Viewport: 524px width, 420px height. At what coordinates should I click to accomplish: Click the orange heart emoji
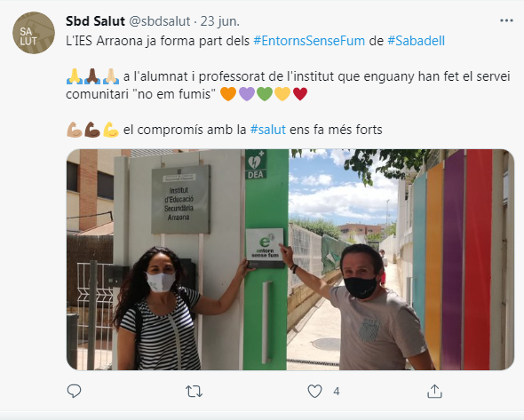point(228,94)
